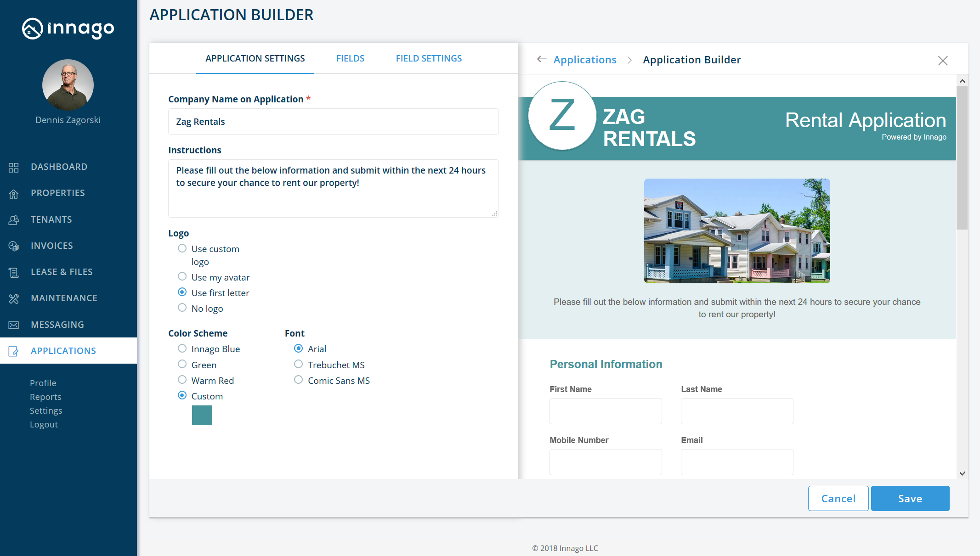Select the Trebuchet MS font option
This screenshot has height=556, width=980.
coord(299,364)
